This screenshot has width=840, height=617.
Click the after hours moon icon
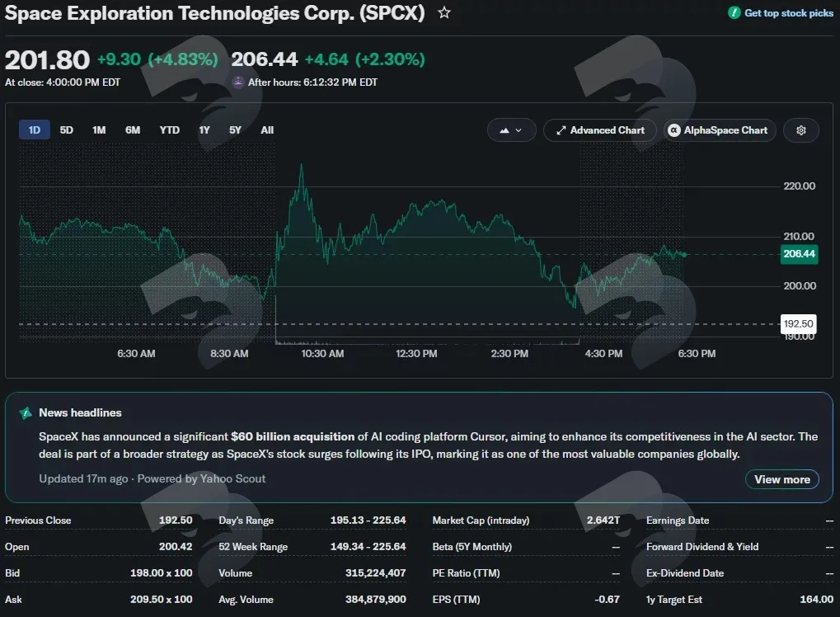click(238, 82)
